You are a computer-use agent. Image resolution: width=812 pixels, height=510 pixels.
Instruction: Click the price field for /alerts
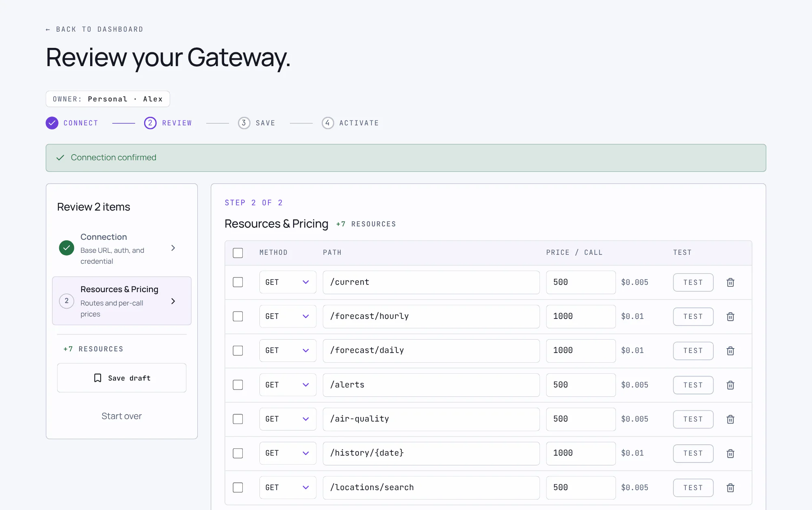point(581,385)
